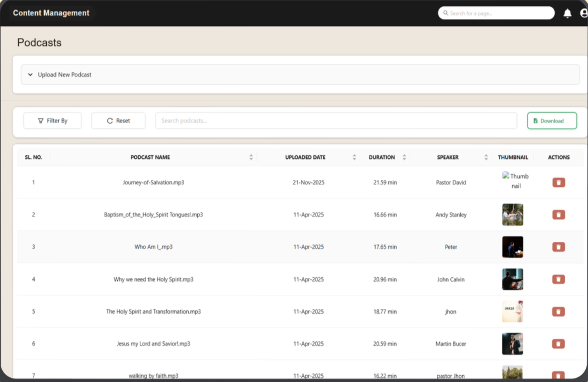Sort the Duration column
Screen dimensions: 588x382
click(404, 157)
